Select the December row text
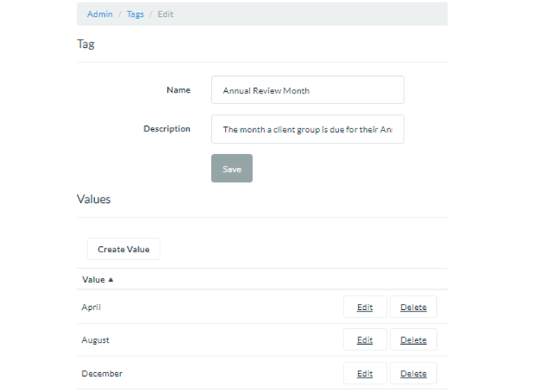538x392 pixels. point(102,373)
